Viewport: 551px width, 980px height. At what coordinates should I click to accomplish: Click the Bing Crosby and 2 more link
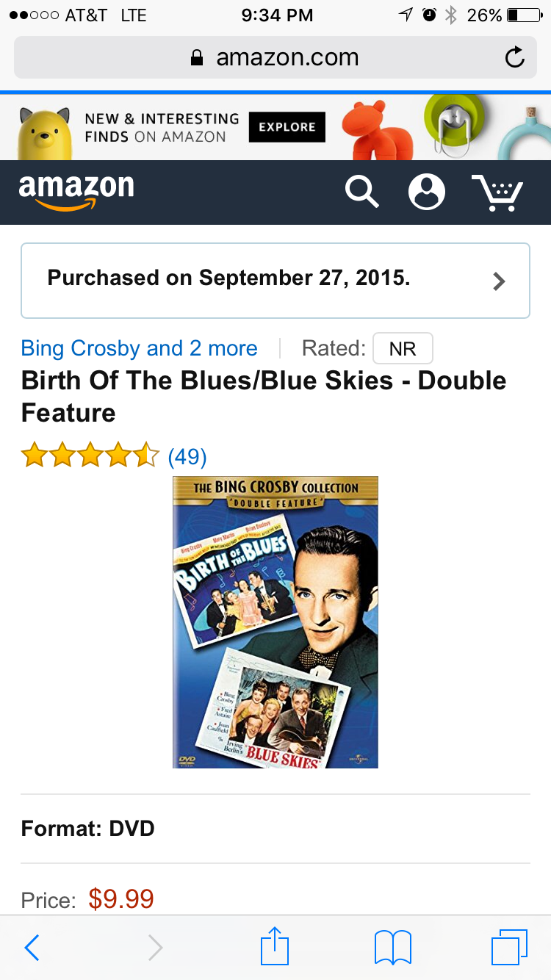coord(140,348)
